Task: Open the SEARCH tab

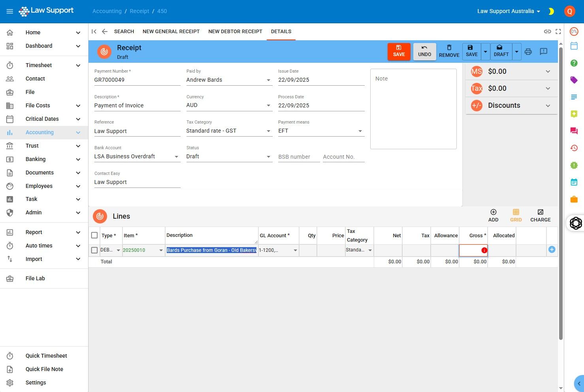Action: (124, 32)
